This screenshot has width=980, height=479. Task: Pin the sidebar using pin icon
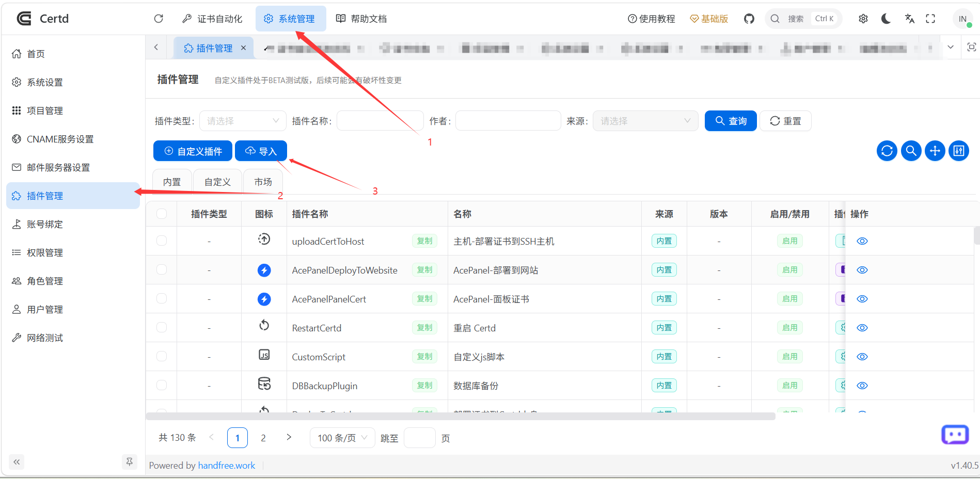tap(130, 461)
